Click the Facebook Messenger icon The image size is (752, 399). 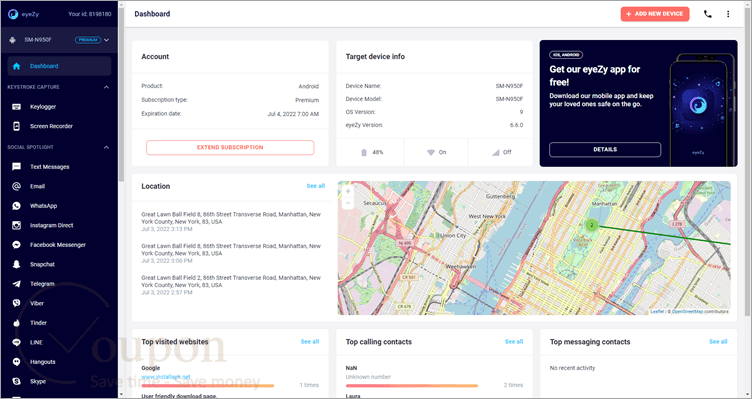click(16, 245)
